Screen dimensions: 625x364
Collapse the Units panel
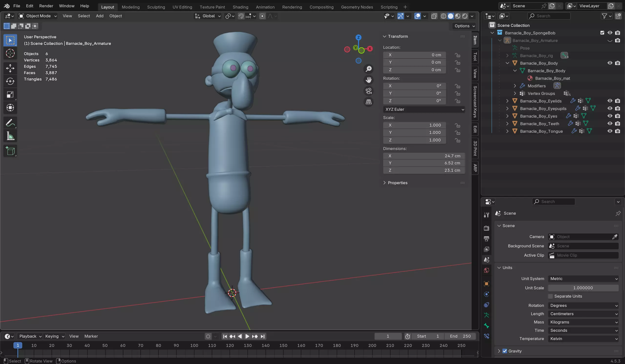(499, 268)
